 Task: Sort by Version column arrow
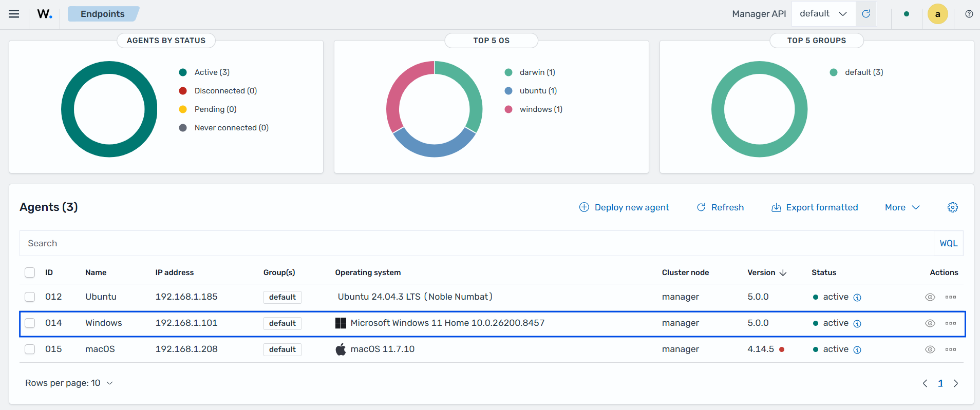coord(783,272)
